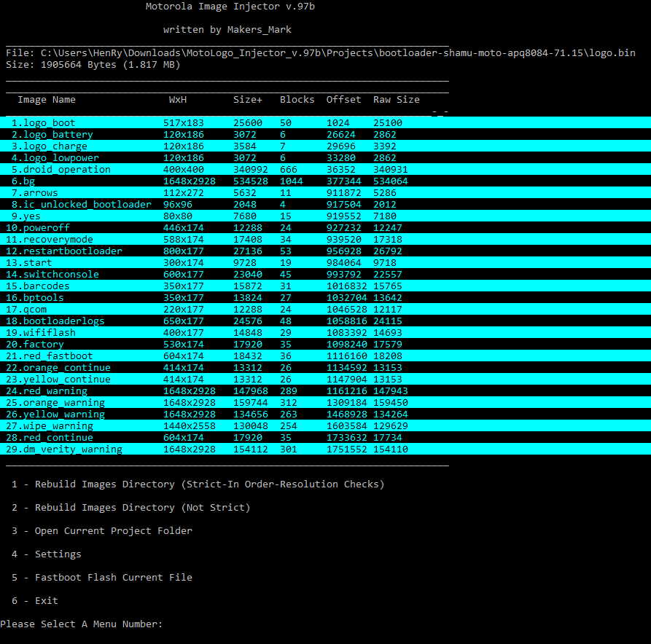Select the red_fastboot image row

(x=50, y=356)
